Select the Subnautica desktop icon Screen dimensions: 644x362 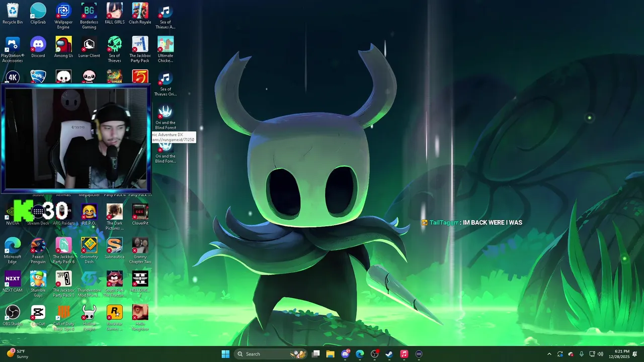114,248
